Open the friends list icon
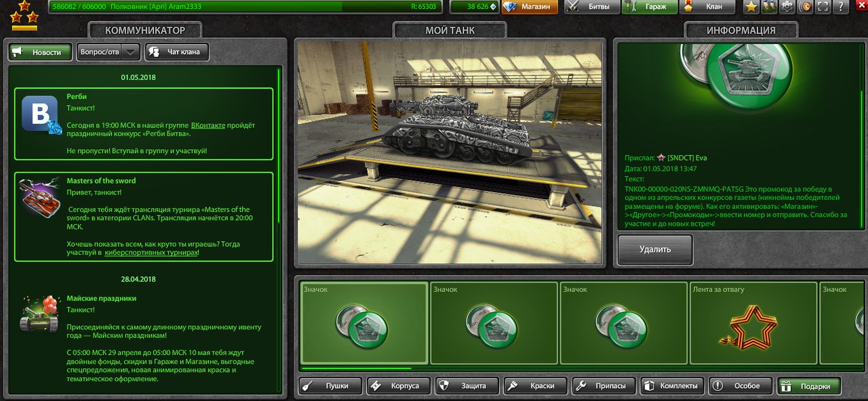 coord(769,7)
